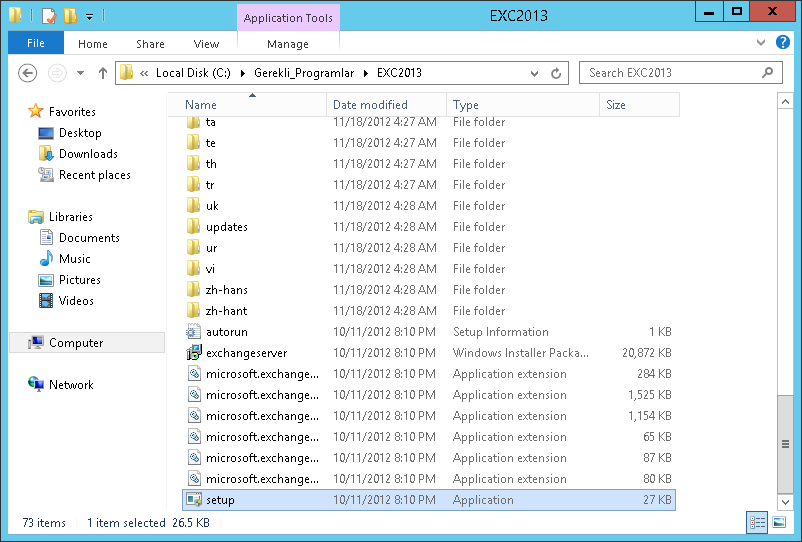
Task: Select the vi folder icon
Action: [193, 268]
